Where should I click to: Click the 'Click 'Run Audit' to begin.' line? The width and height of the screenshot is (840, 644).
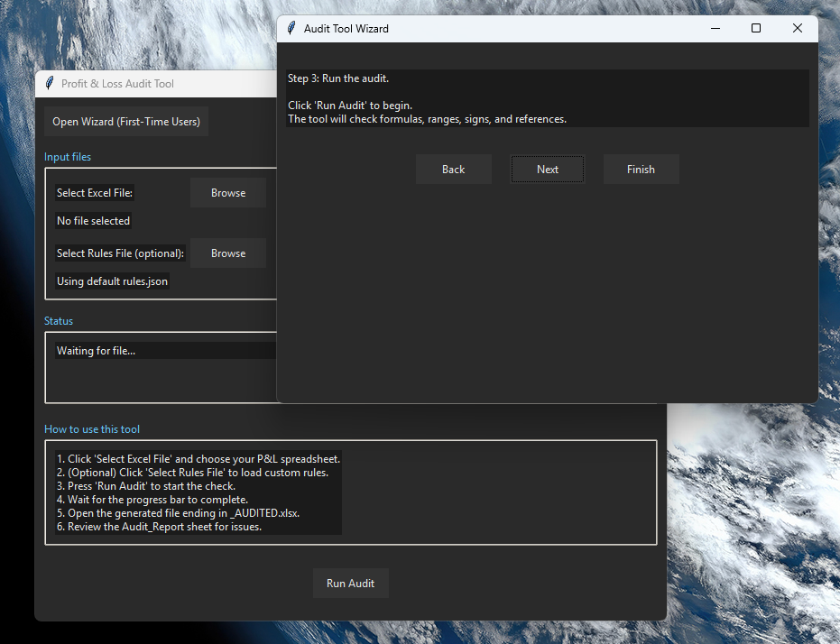point(350,106)
